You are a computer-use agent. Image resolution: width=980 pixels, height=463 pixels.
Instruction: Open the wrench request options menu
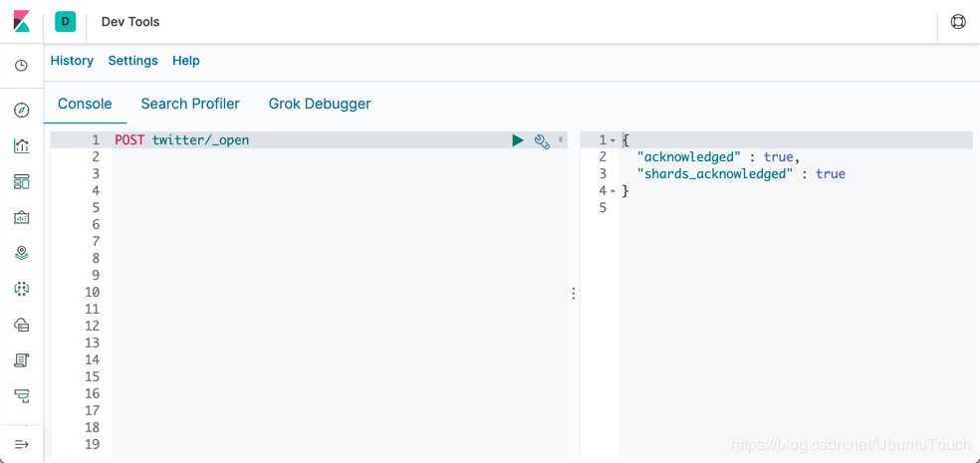click(542, 141)
